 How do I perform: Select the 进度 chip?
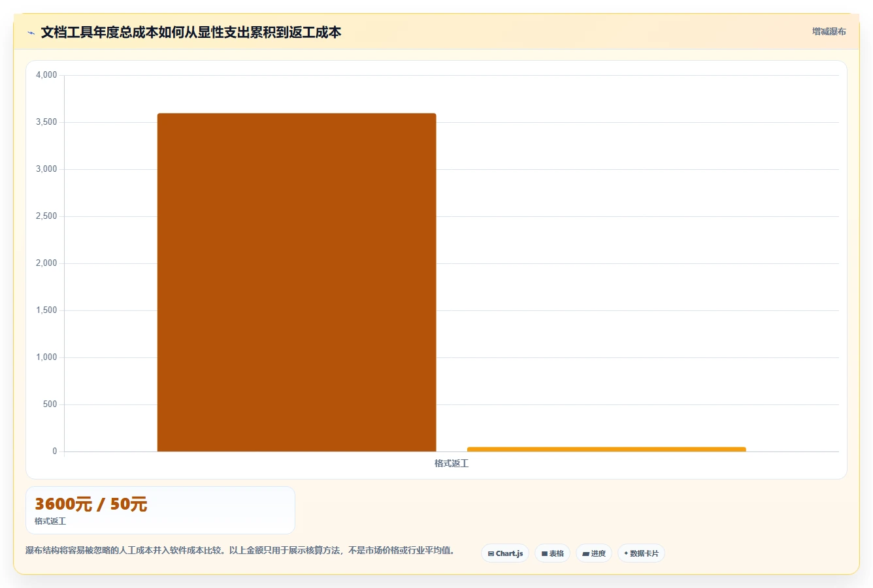pyautogui.click(x=593, y=553)
